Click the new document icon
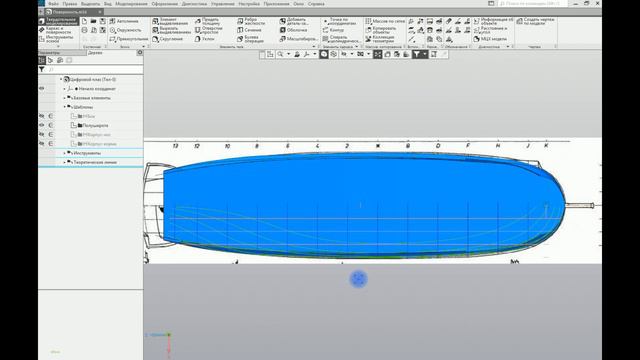 pyautogui.click(x=84, y=21)
